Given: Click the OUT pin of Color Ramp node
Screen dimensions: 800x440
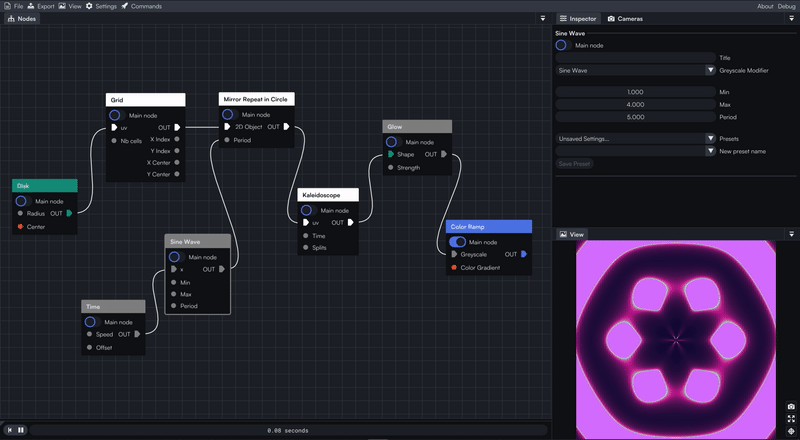Looking at the screenshot, I should 523,254.
